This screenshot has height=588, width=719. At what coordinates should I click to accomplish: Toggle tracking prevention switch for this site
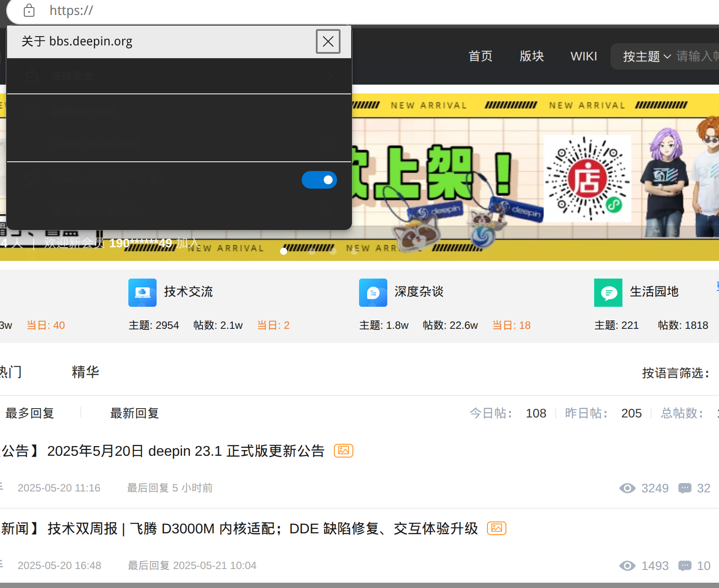pyautogui.click(x=319, y=180)
